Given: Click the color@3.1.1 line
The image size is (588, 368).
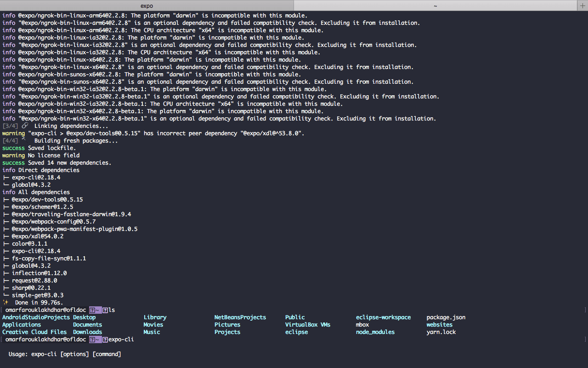Looking at the screenshot, I should (25, 244).
